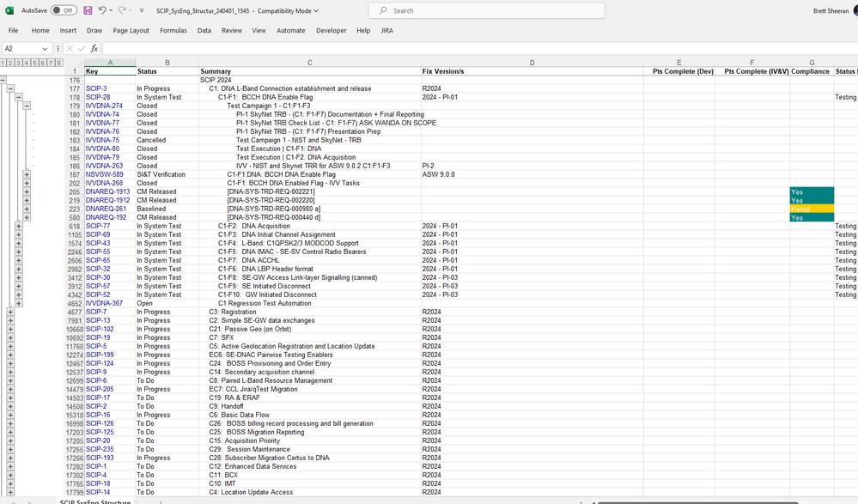Save the workbook using the Save icon
This screenshot has width=858, height=504.
coord(88,10)
